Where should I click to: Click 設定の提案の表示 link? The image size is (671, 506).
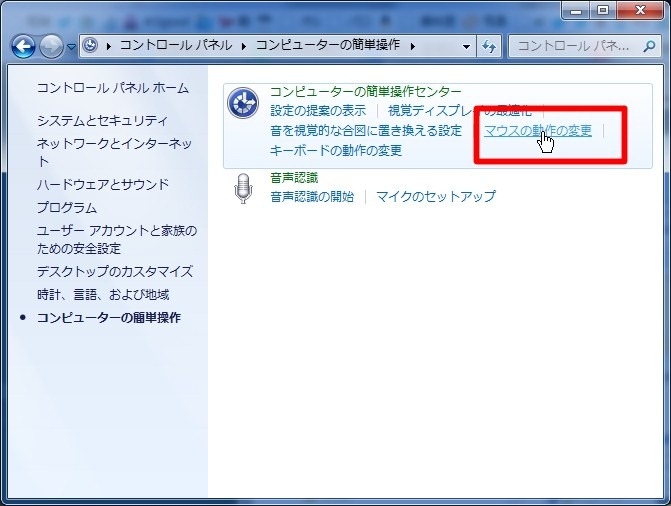point(318,111)
